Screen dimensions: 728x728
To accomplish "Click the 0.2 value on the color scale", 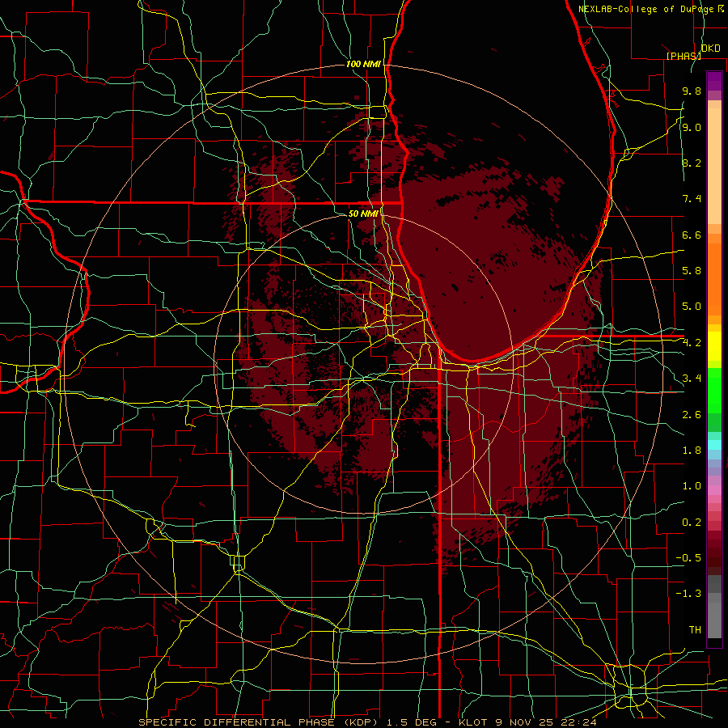I will (x=692, y=523).
